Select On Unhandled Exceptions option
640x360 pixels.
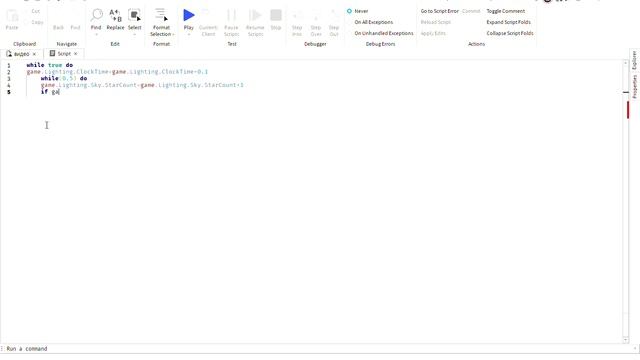[384, 33]
